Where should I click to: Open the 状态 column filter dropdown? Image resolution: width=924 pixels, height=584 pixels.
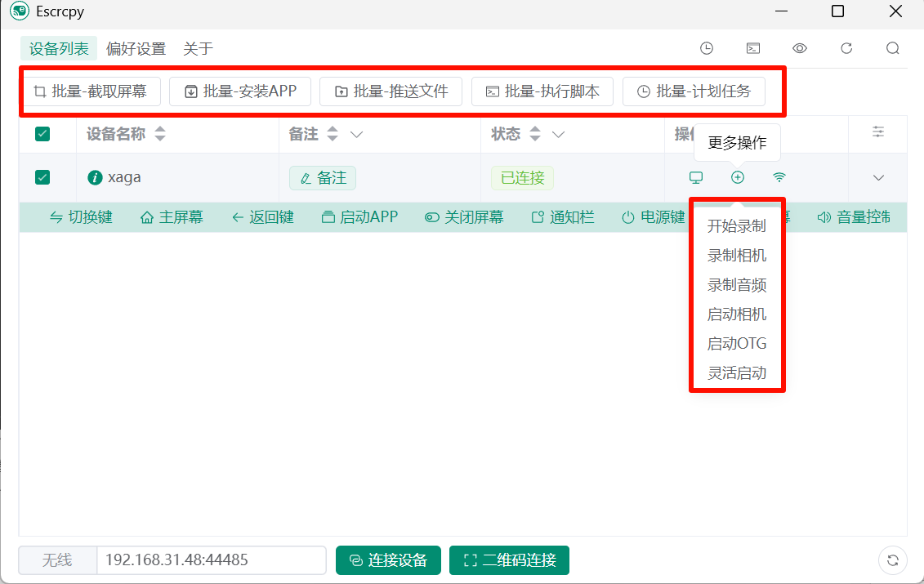[x=559, y=134]
